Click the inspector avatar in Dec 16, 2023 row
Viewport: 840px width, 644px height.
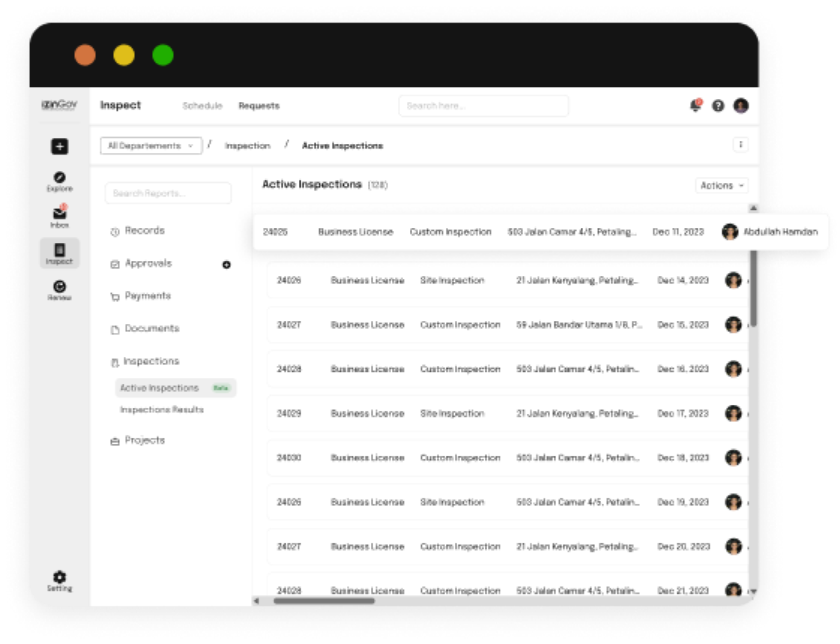tap(733, 369)
